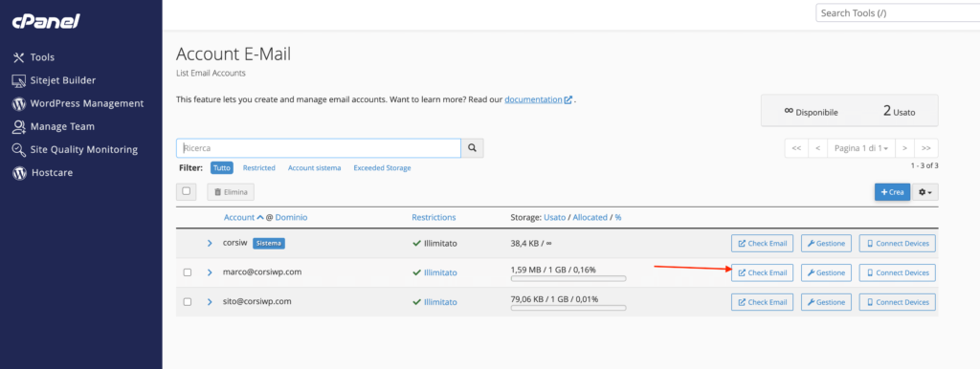The width and height of the screenshot is (980, 369).
Task: Click storage usage bar for sito@corsiwp.com
Action: pyautogui.click(x=568, y=308)
